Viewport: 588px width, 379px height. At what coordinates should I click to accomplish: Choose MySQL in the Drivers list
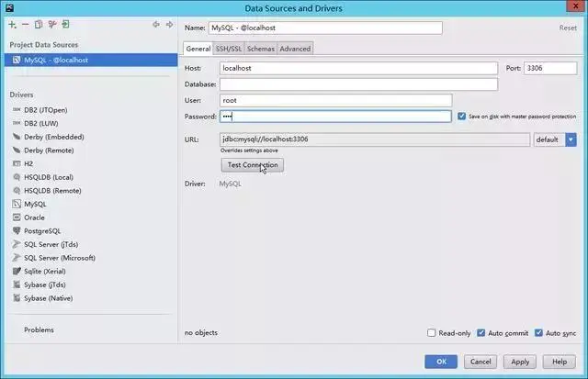pyautogui.click(x=35, y=205)
